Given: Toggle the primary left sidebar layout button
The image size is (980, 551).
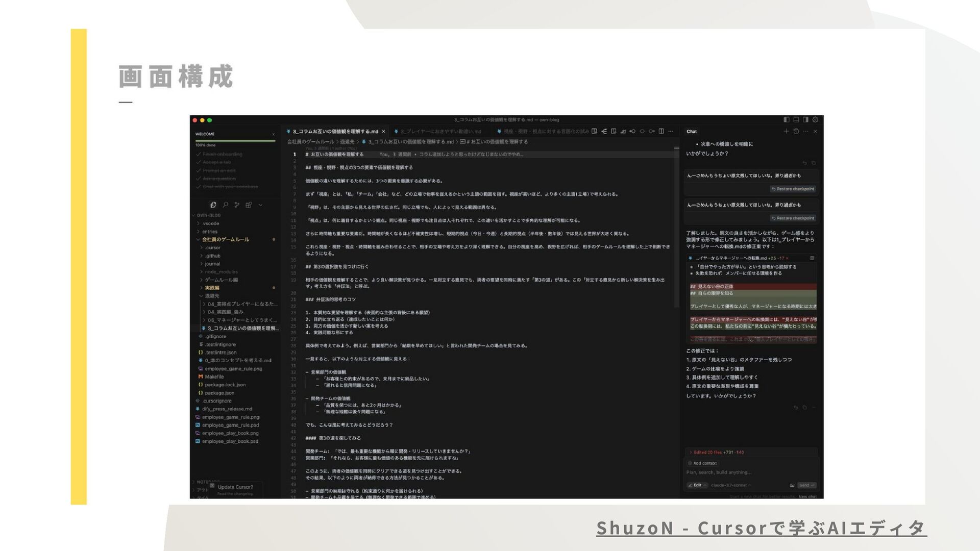Looking at the screenshot, I should (786, 120).
